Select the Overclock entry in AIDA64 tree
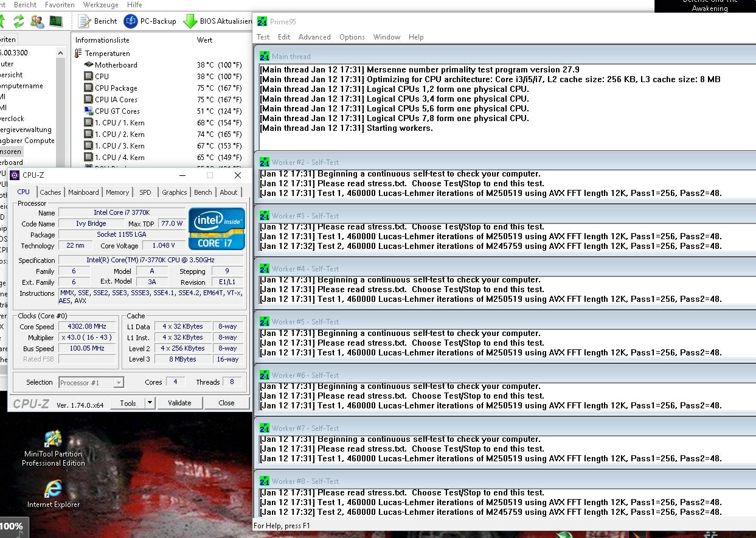 pyautogui.click(x=12, y=119)
